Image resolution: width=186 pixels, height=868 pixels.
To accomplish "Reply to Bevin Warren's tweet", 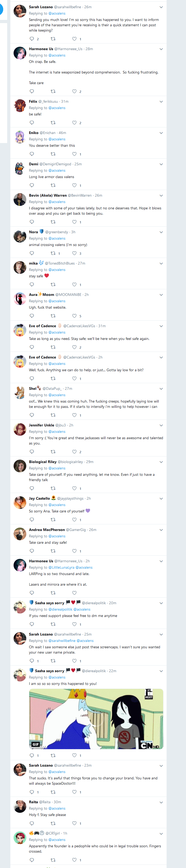I will click(32, 222).
